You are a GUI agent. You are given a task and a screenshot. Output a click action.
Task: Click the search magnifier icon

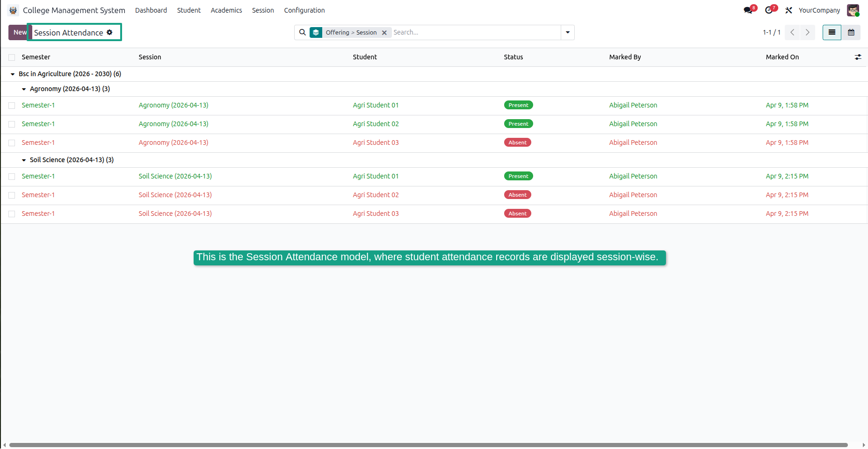pos(303,32)
